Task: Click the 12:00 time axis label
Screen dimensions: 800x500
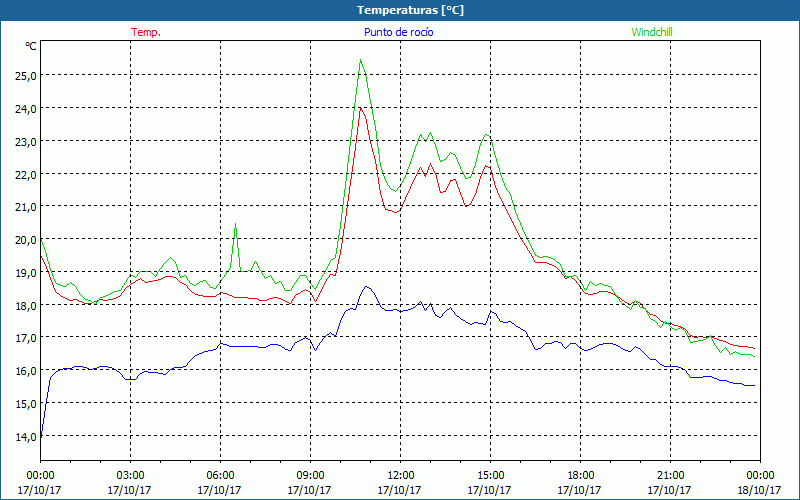Action: [x=401, y=476]
